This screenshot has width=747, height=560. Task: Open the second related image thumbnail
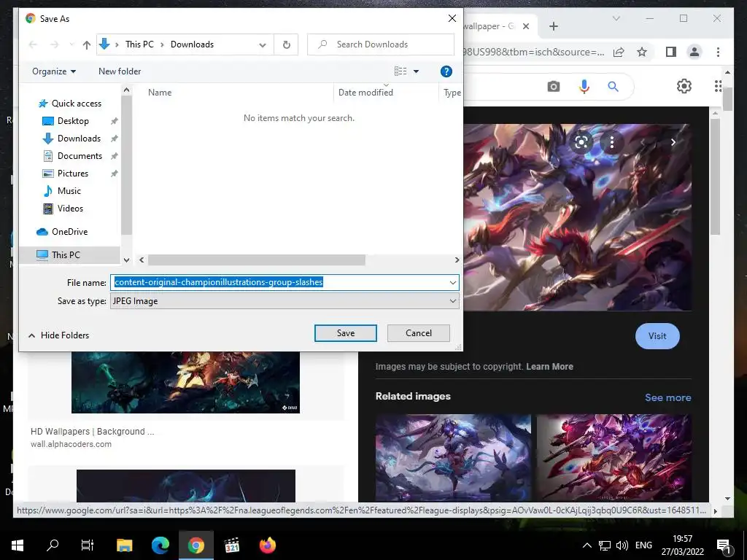(x=614, y=458)
